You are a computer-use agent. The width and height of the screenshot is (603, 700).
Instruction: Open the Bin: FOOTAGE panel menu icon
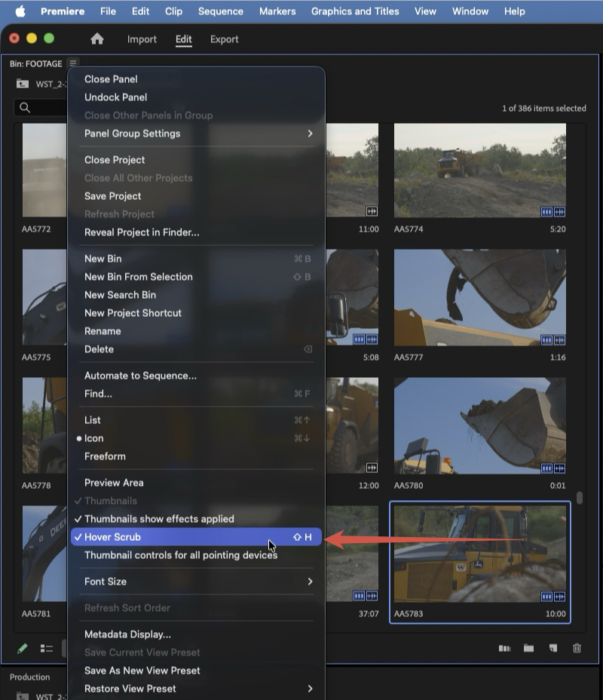point(73,63)
